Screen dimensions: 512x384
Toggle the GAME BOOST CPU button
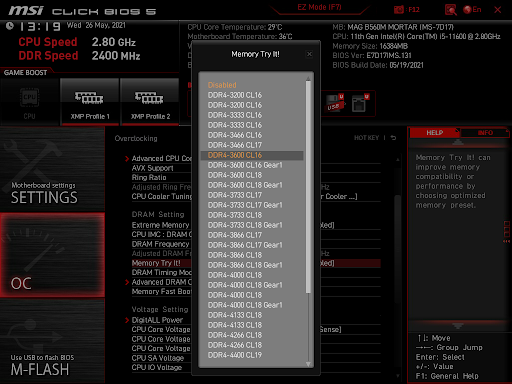click(x=29, y=102)
